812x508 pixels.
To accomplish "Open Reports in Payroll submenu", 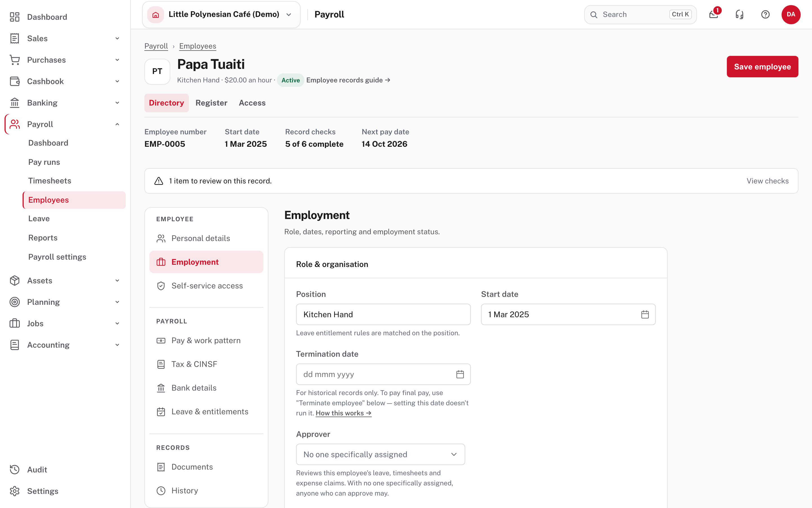I will point(43,238).
